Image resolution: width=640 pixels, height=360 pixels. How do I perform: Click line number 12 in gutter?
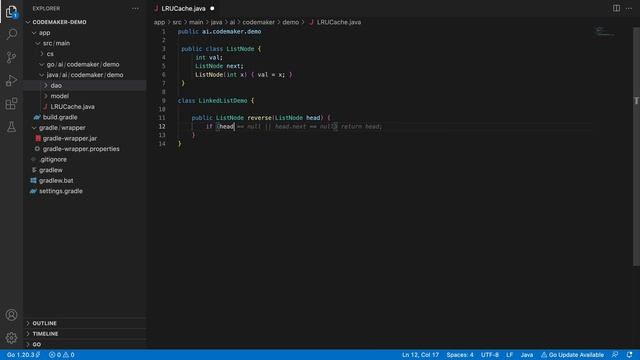pyautogui.click(x=162, y=127)
